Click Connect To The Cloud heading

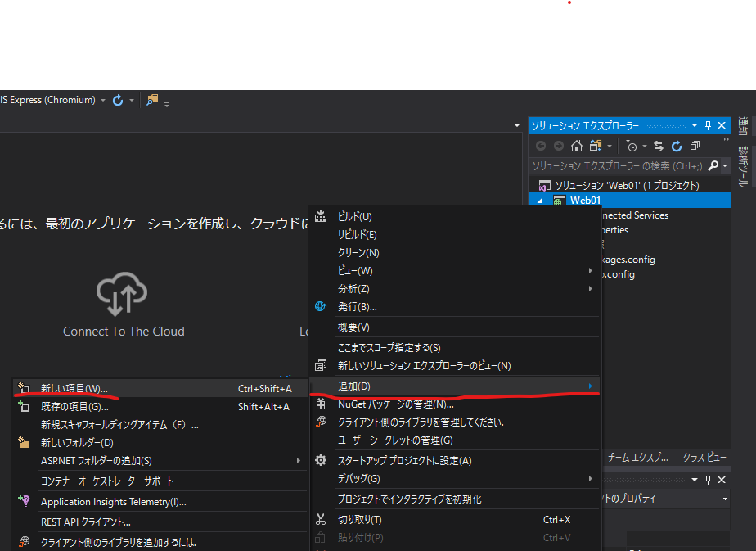tap(124, 332)
